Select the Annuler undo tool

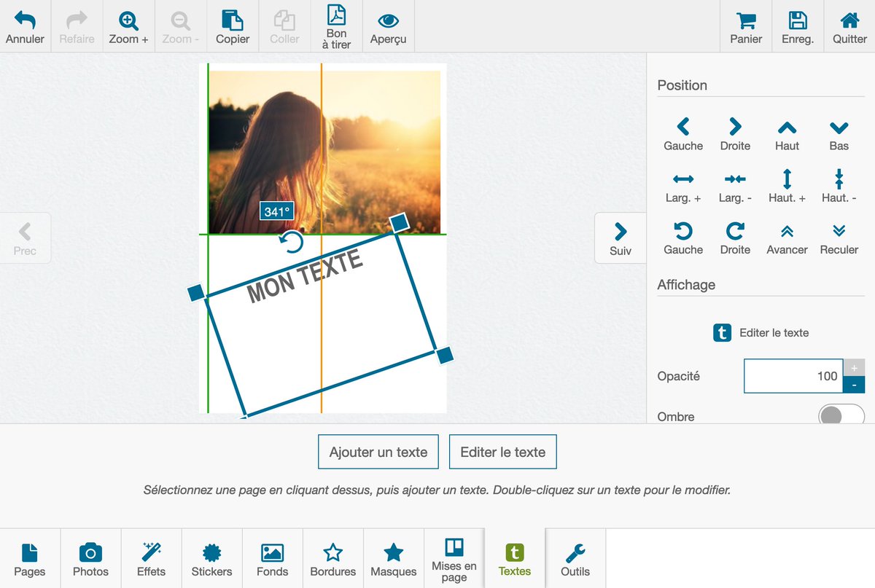coord(25,26)
